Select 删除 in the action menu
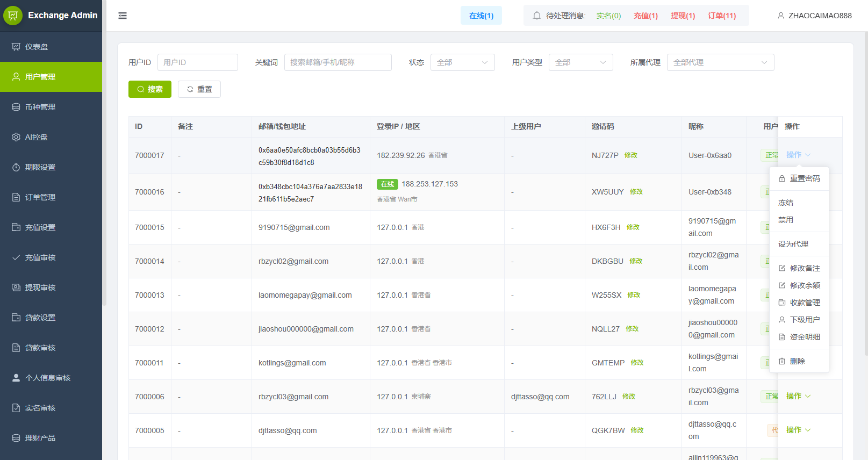 (x=797, y=361)
